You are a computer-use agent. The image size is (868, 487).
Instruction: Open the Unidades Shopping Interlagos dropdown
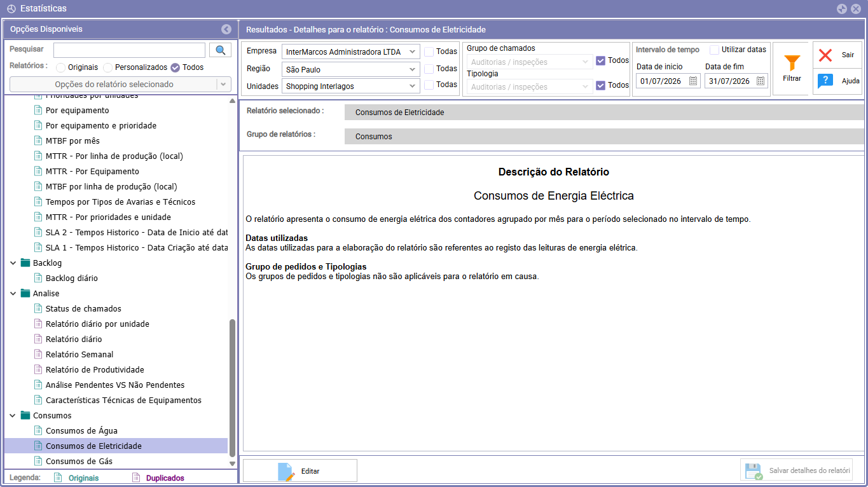pyautogui.click(x=351, y=86)
